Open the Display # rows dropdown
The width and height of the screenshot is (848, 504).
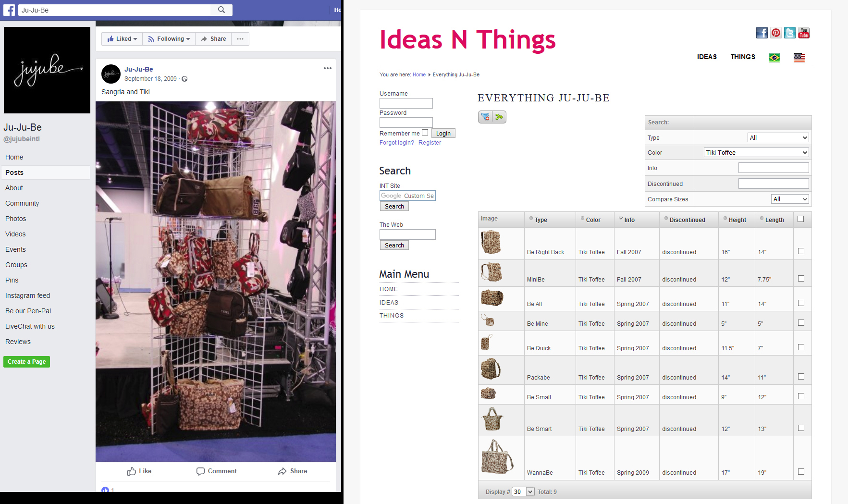(523, 492)
